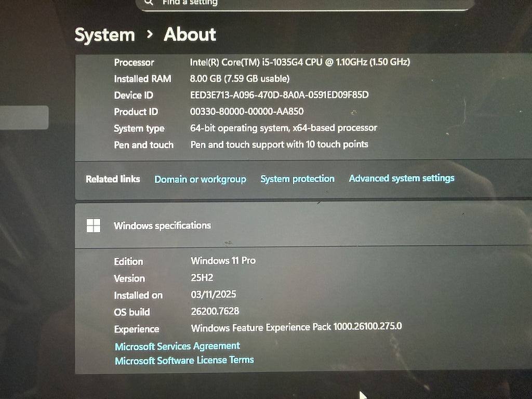Select Product ID value 00330-80000-00000-AA850

(247, 111)
